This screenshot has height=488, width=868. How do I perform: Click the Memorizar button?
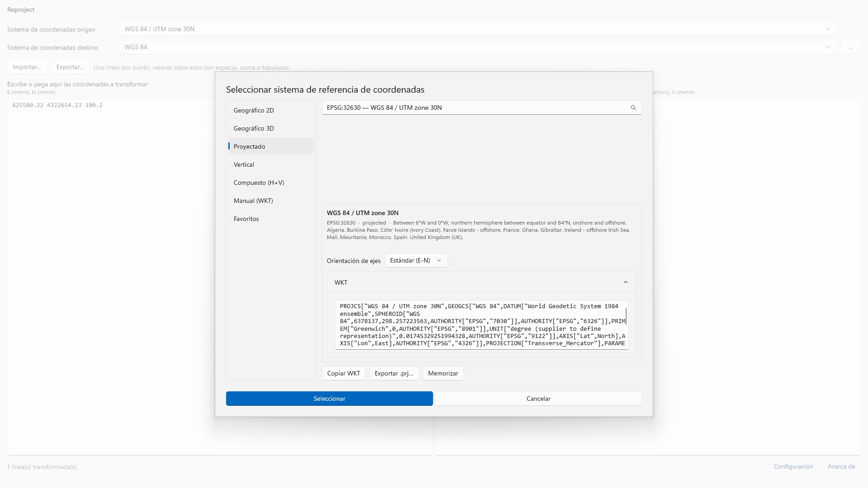[x=443, y=373]
